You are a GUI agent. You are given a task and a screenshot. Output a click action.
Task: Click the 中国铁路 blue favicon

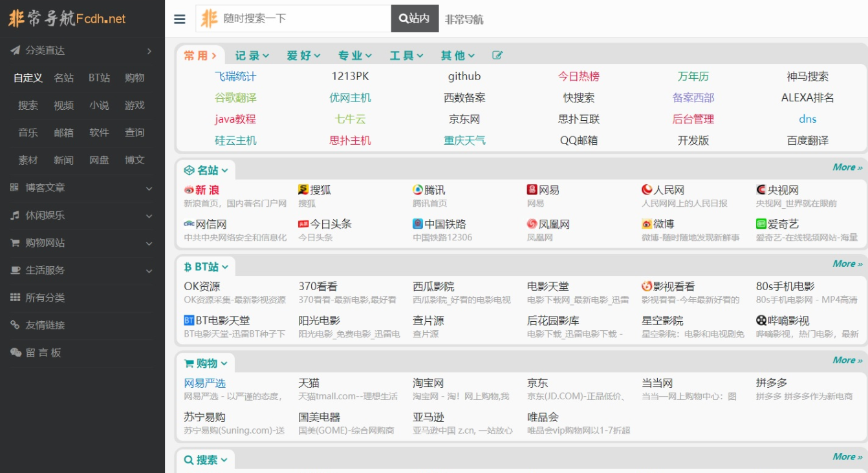(418, 224)
